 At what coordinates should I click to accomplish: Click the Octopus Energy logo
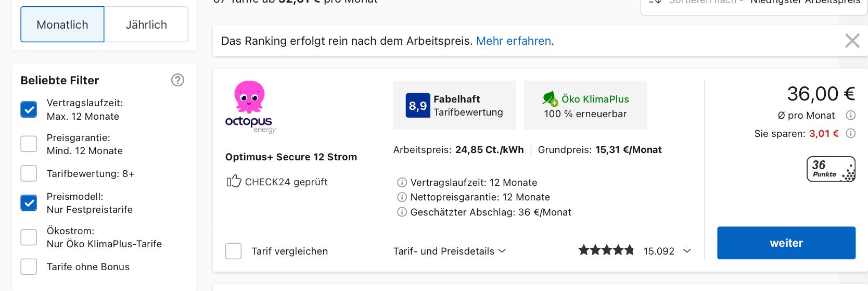coord(250,107)
